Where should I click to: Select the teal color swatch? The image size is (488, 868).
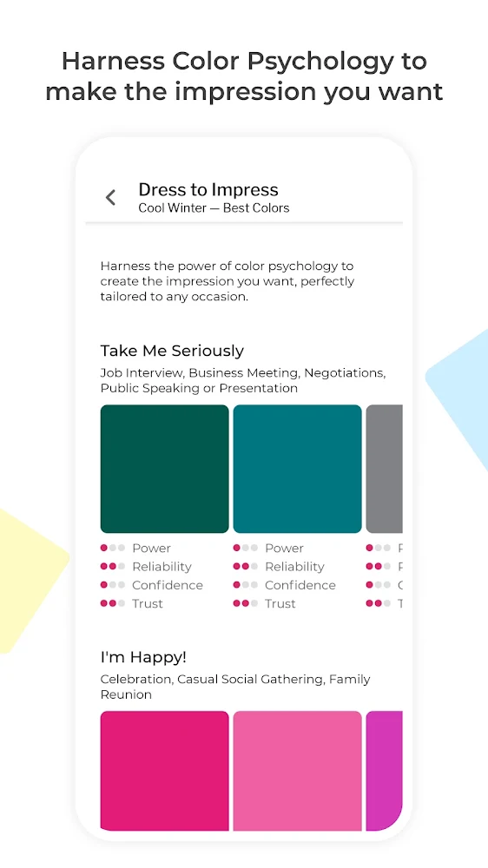point(298,469)
